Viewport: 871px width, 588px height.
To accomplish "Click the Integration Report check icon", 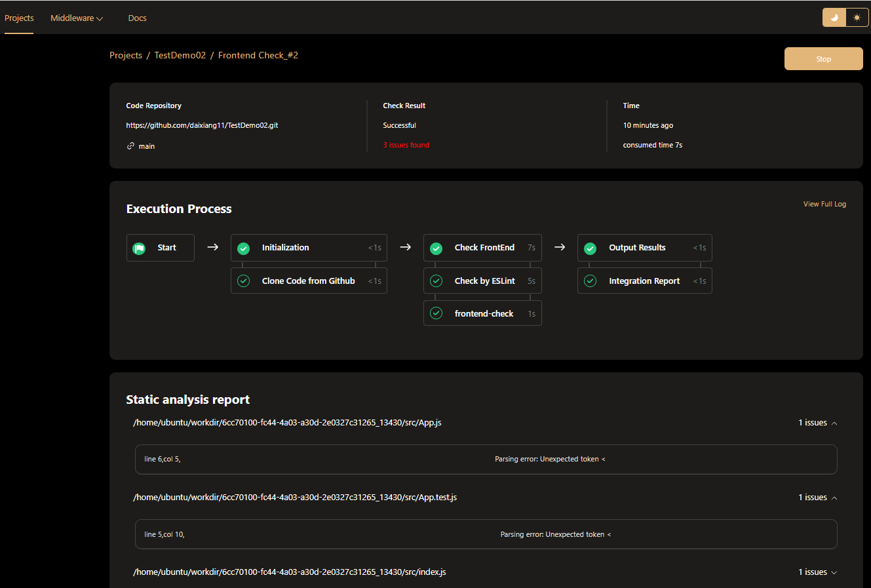I will [590, 281].
